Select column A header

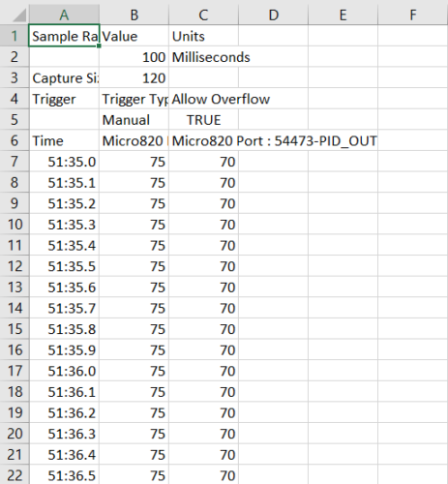coord(64,15)
